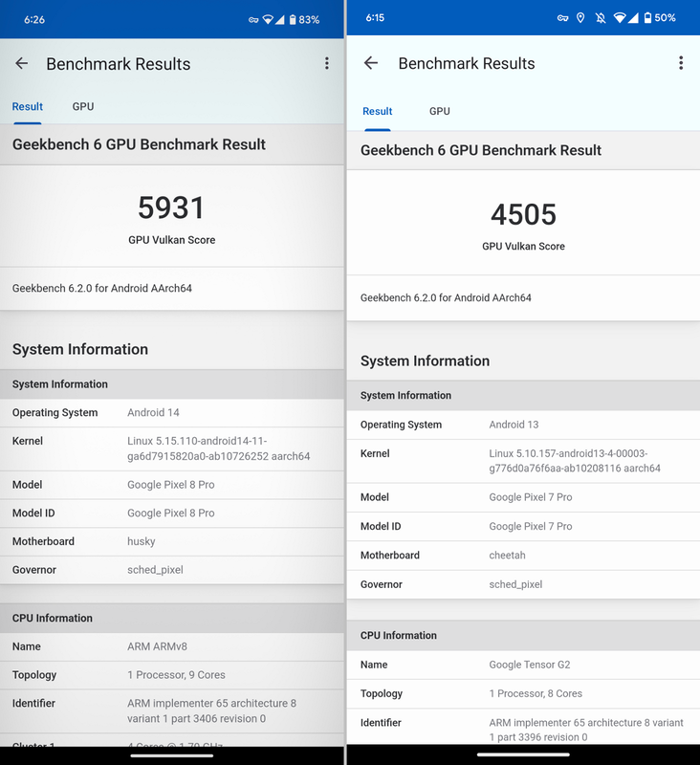Tap Linux 5.10.157 kernel value

pyautogui.click(x=575, y=461)
